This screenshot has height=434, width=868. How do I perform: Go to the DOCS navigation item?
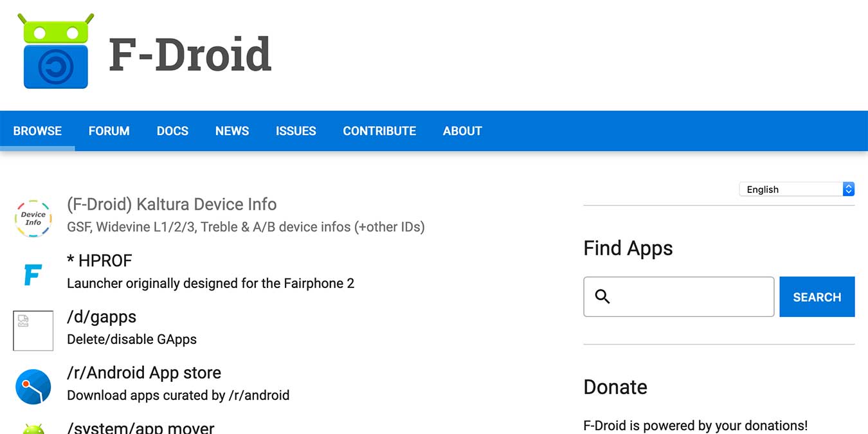pos(172,131)
